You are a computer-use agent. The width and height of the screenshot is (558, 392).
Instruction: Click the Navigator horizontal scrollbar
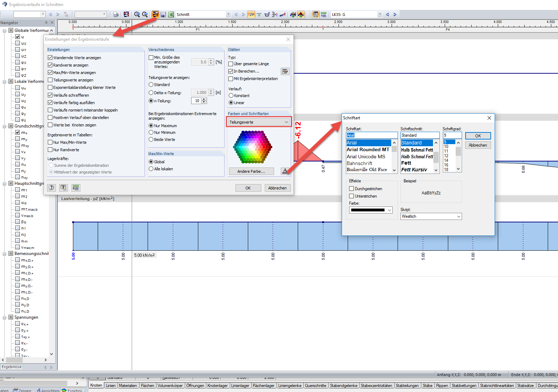(24, 360)
